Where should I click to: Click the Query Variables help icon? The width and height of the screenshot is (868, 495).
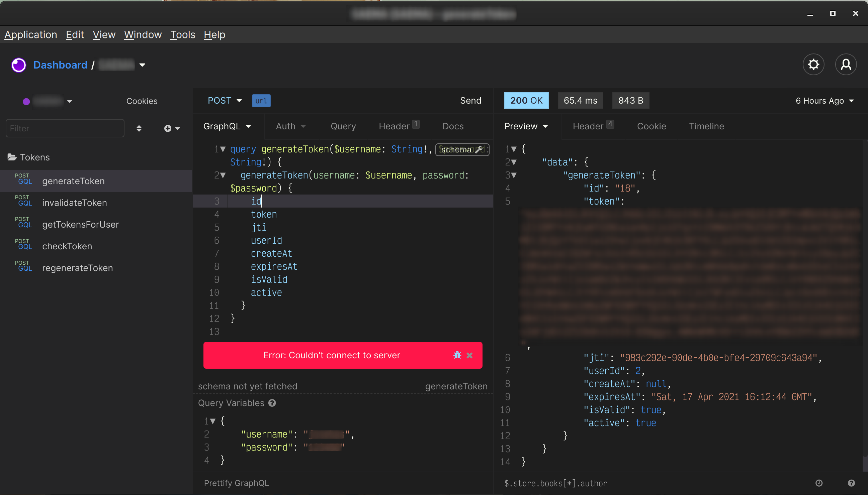(272, 403)
